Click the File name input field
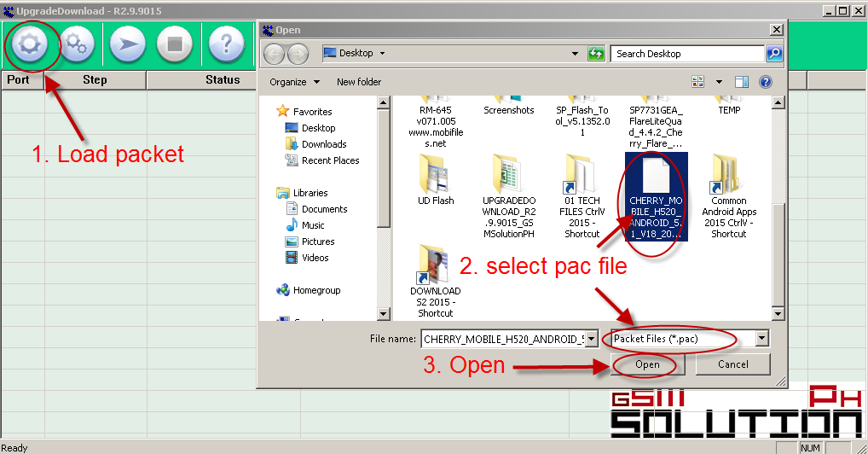 (503, 339)
